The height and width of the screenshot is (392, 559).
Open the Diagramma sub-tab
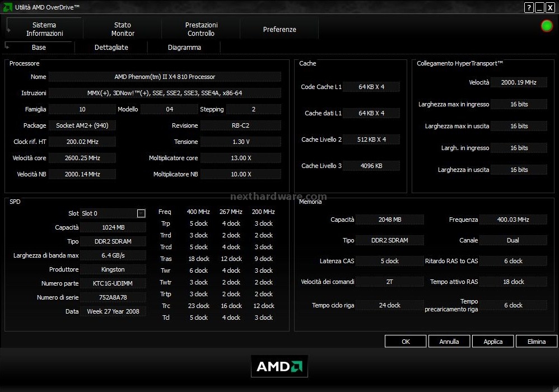(x=184, y=47)
